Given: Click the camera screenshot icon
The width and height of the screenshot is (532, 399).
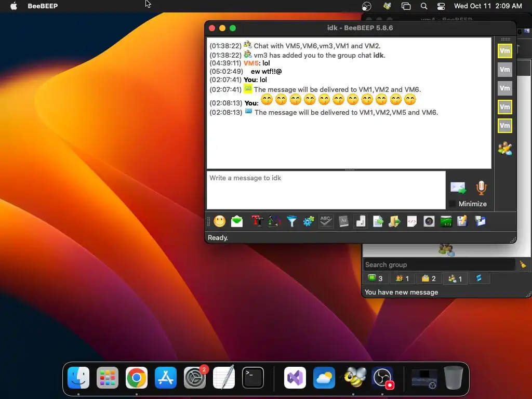Looking at the screenshot, I should click(429, 221).
